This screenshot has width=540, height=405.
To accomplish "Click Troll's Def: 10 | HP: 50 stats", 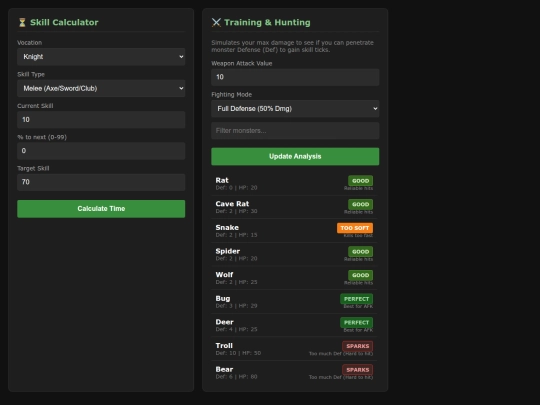I will (x=238, y=353).
